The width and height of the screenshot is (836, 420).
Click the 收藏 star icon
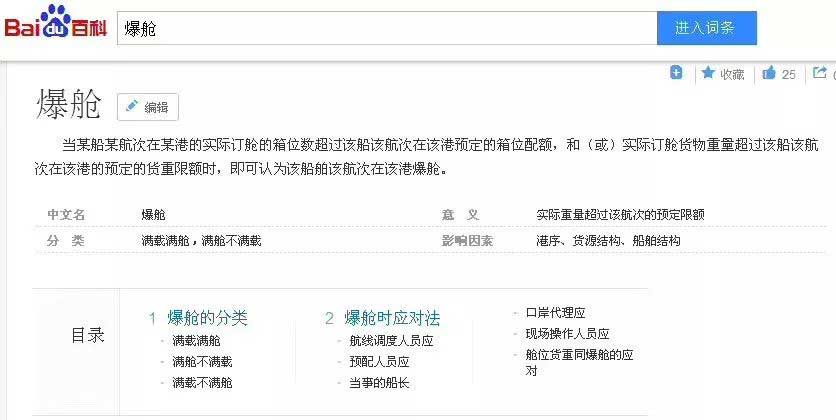tap(708, 73)
